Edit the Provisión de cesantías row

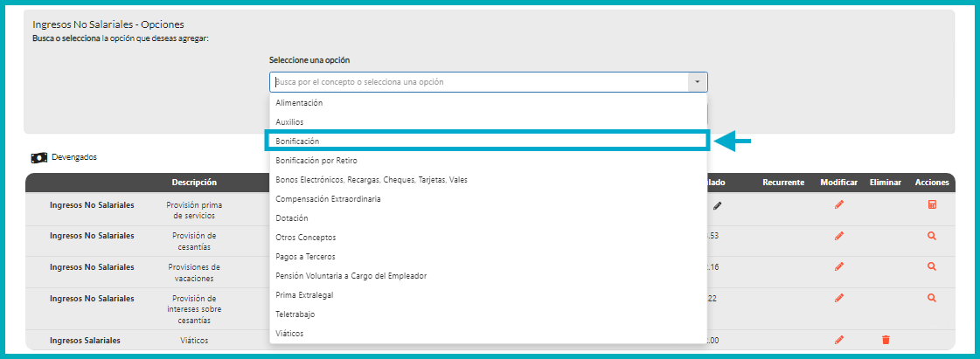[839, 236]
